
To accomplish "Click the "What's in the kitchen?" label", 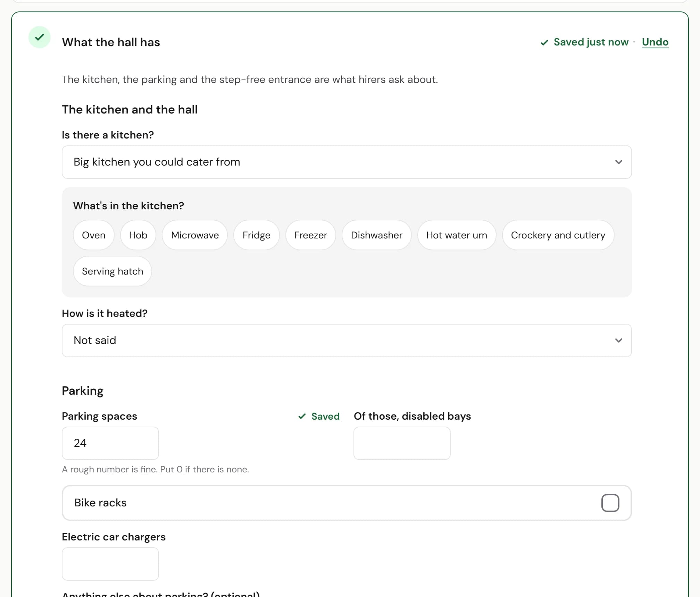I will point(128,206).
